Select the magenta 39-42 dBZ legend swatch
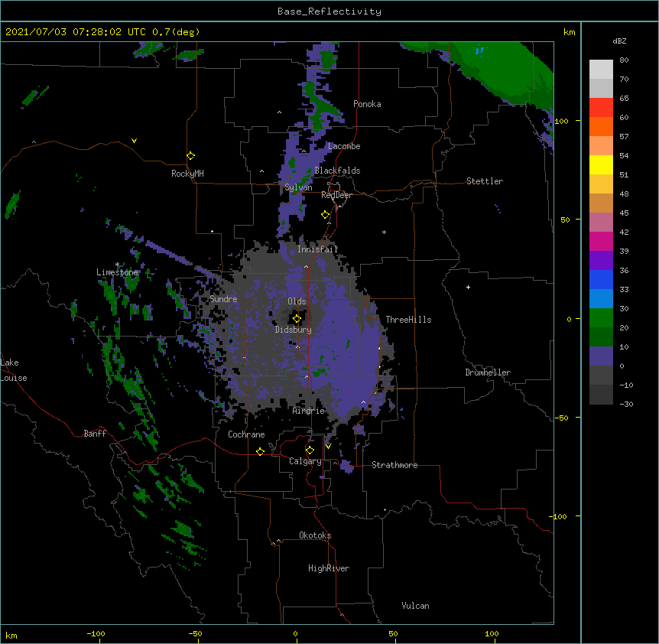The width and height of the screenshot is (659, 644). pos(601,241)
